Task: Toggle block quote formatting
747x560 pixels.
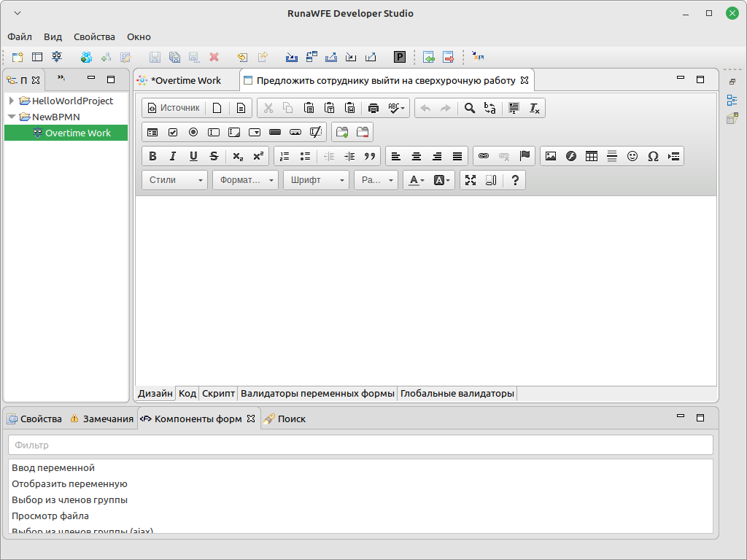Action: coord(370,156)
